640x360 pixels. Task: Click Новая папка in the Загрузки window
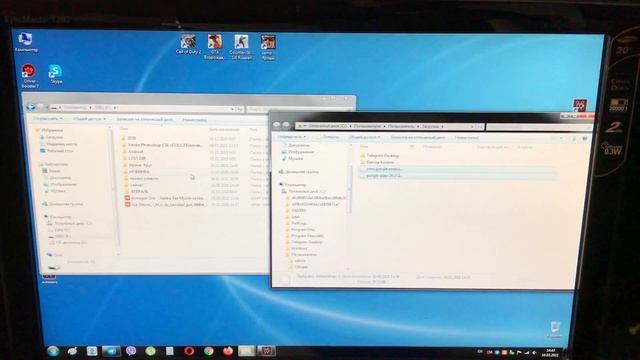point(467,138)
